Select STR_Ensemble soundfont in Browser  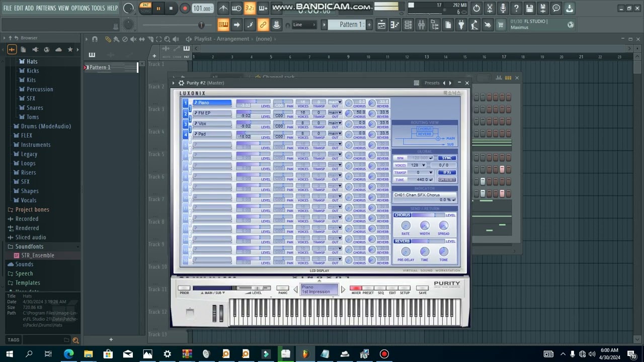click(37, 255)
